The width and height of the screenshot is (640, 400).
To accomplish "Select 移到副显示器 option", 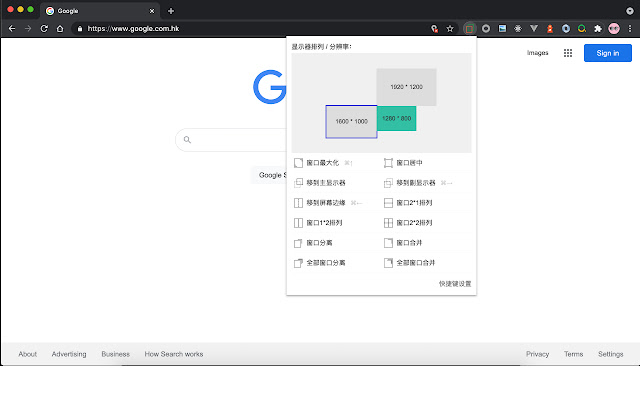I will pyautogui.click(x=418, y=183).
